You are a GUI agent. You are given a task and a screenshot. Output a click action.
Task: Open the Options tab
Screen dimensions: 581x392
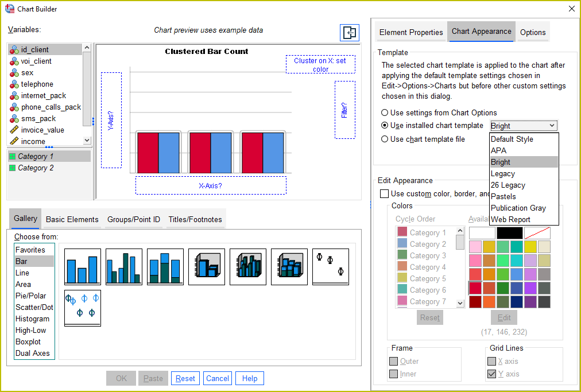pos(533,33)
